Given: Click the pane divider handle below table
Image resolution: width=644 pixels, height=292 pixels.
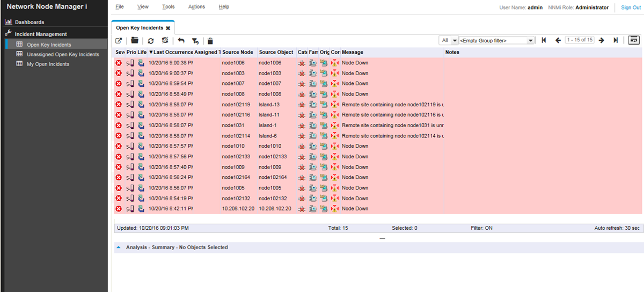Looking at the screenshot, I should tap(382, 238).
